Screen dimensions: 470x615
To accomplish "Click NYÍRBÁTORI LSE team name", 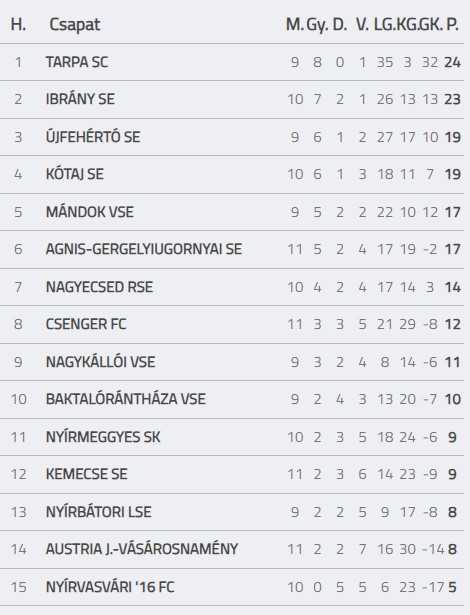I will (98, 511).
